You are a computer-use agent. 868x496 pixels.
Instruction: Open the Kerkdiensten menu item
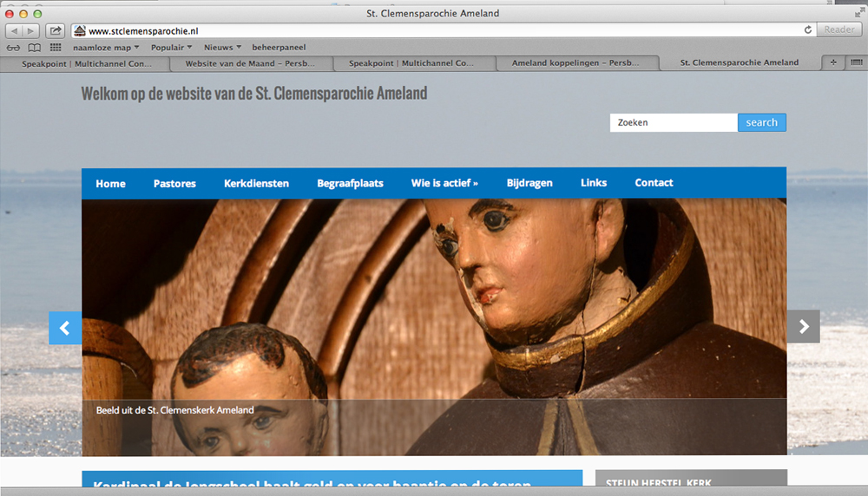pyautogui.click(x=256, y=184)
